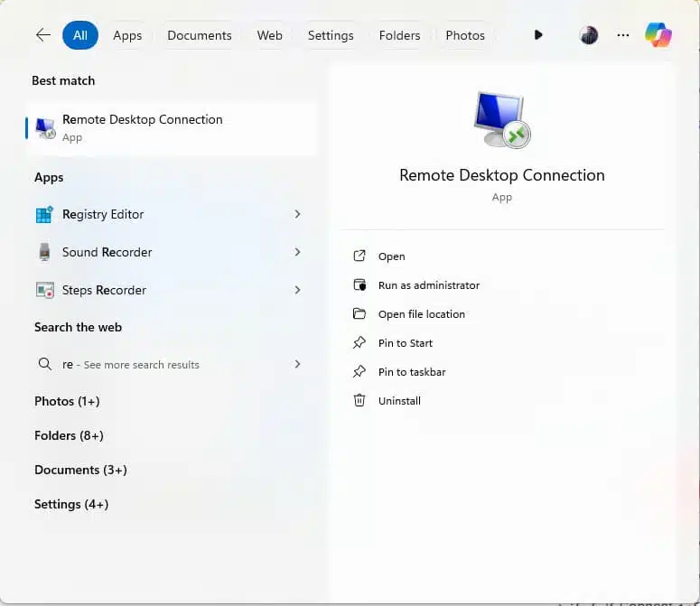The image size is (700, 606).
Task: Show more filters with the play arrow
Action: (x=538, y=35)
